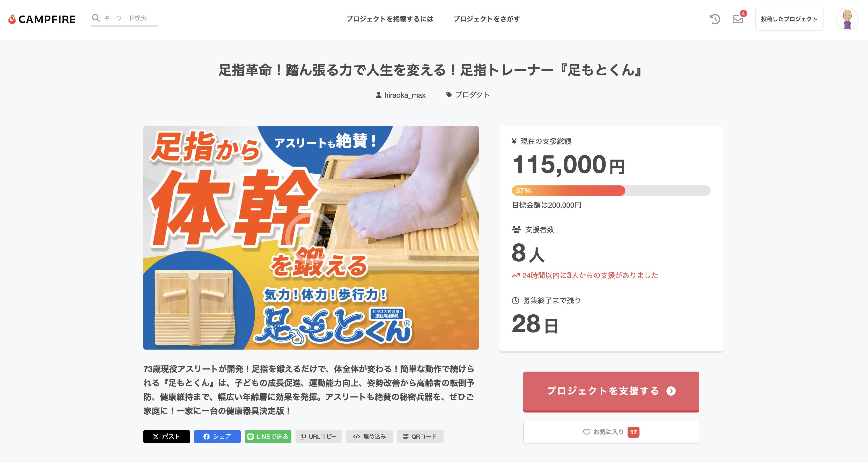Copy the project link with URLコピー
Viewport: 868px width, 463px height.
point(319,436)
